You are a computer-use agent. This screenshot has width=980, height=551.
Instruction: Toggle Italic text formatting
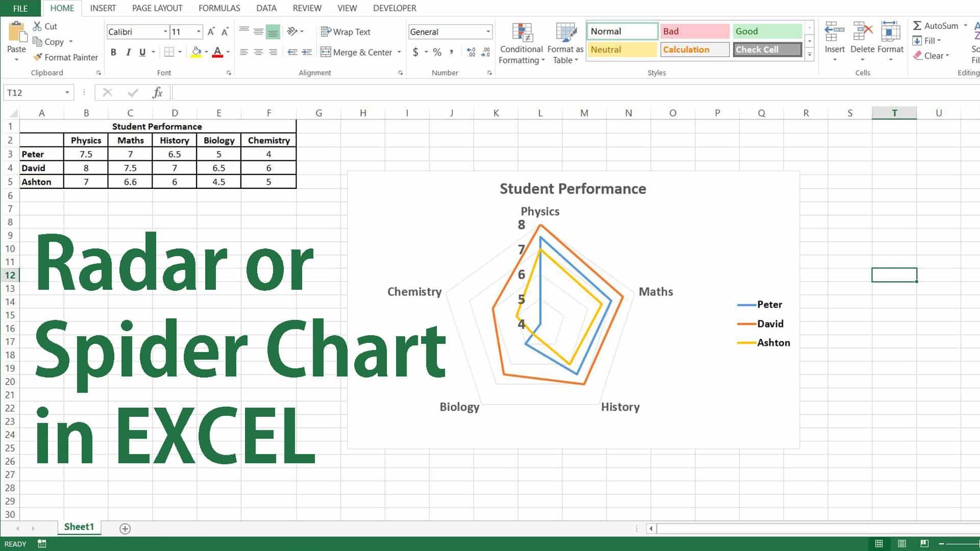(x=128, y=52)
